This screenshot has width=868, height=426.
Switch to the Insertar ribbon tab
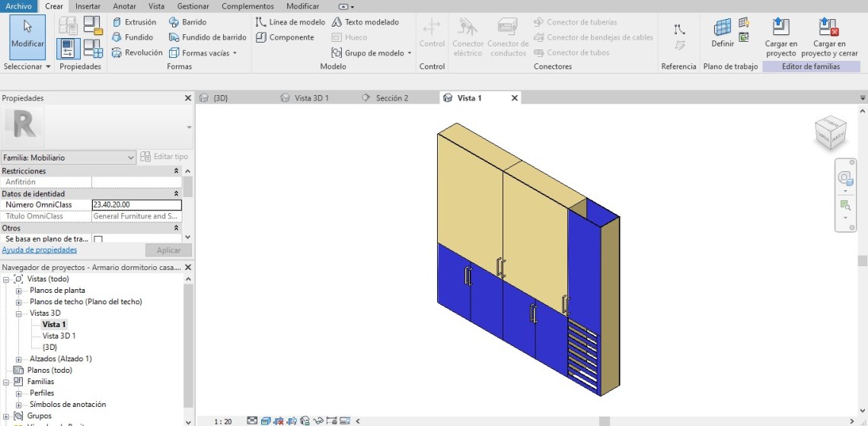pos(88,6)
